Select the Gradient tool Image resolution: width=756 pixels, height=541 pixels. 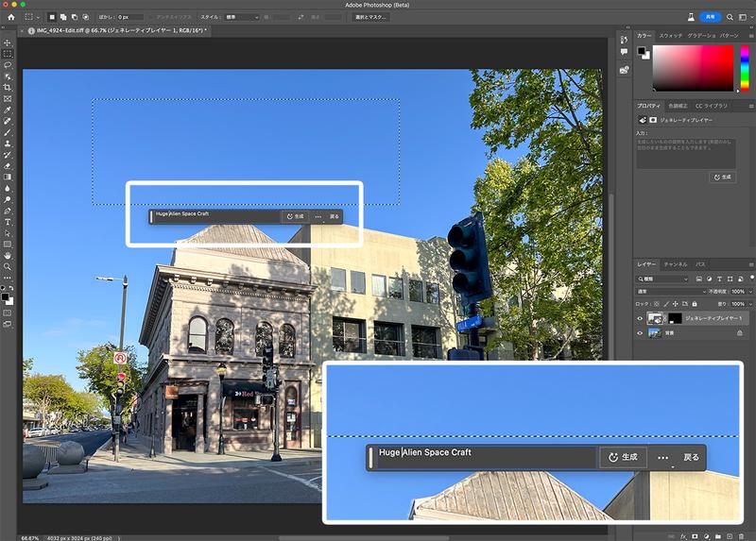[x=8, y=177]
